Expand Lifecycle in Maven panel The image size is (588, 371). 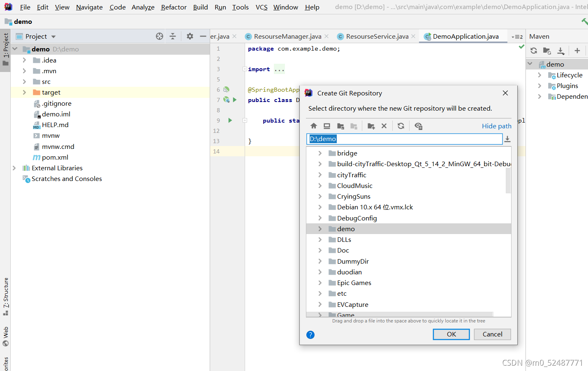click(x=539, y=75)
